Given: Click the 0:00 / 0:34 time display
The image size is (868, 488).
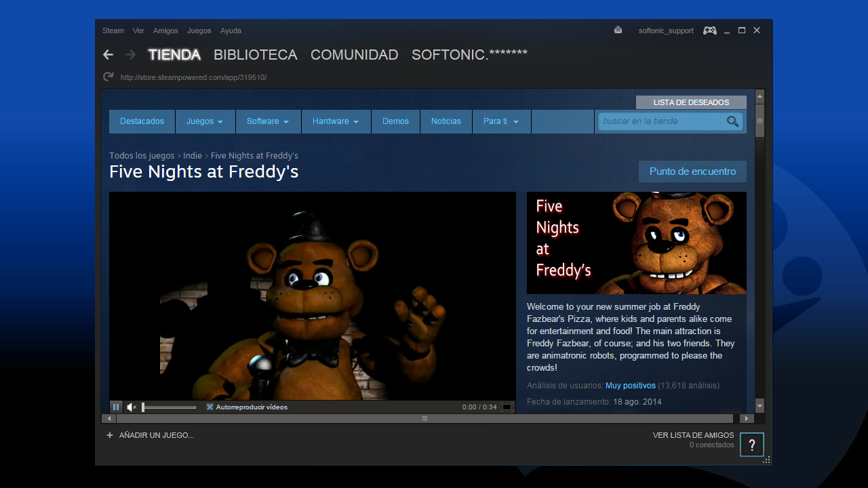Looking at the screenshot, I should click(479, 407).
